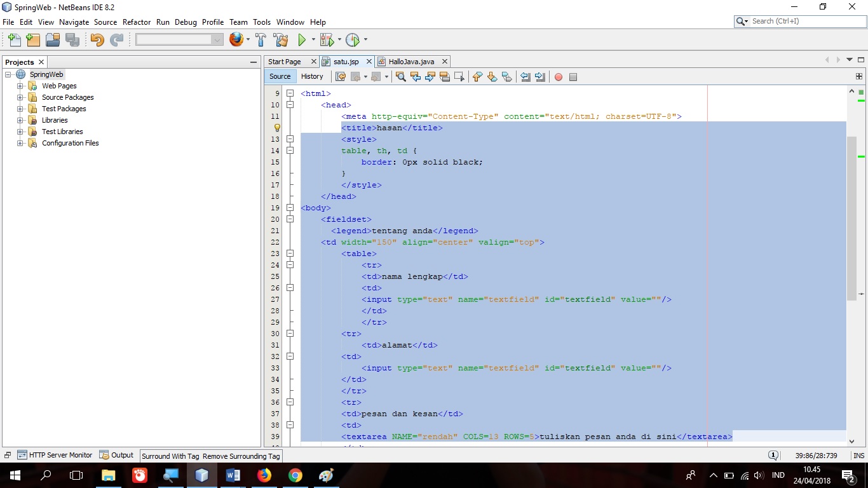
Task: Click the Save All icon
Action: (73, 39)
